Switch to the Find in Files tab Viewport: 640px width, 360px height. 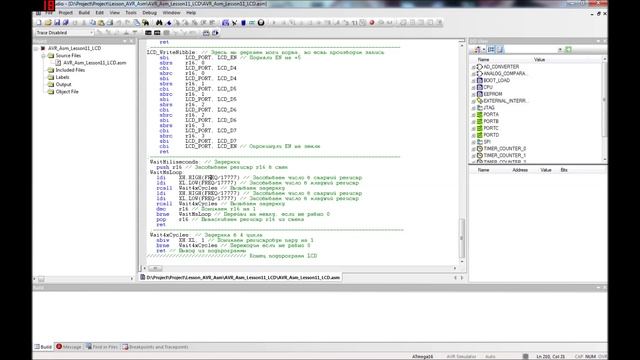pyautogui.click(x=102, y=347)
